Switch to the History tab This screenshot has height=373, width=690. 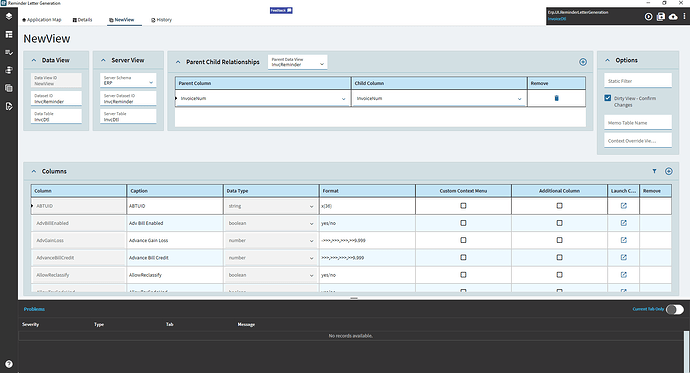pyautogui.click(x=161, y=20)
